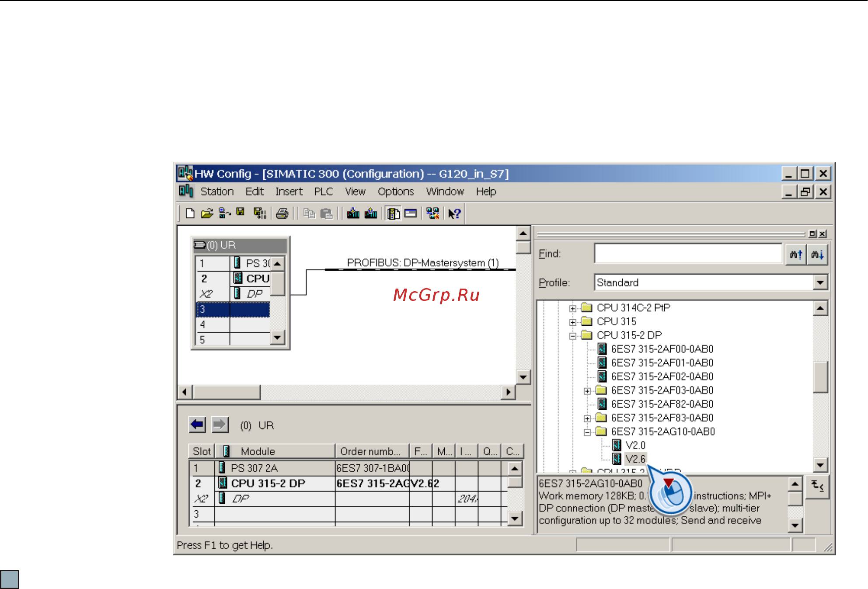This screenshot has width=868, height=589.
Task: Click module table scrollbar down arrow
Action: click(515, 519)
